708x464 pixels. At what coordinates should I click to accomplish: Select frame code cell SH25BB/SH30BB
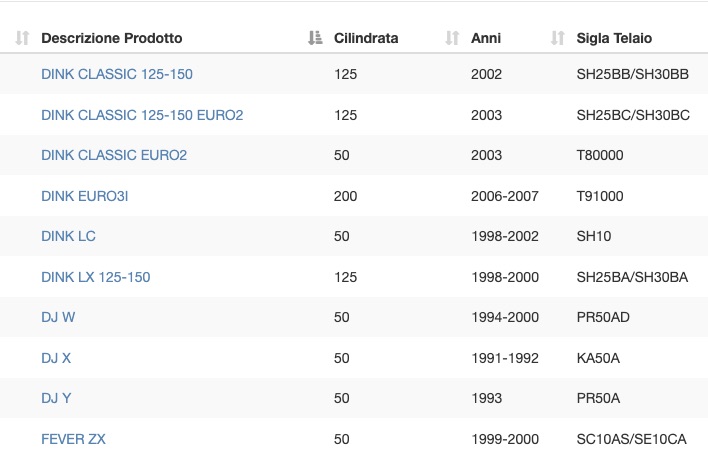coord(633,74)
